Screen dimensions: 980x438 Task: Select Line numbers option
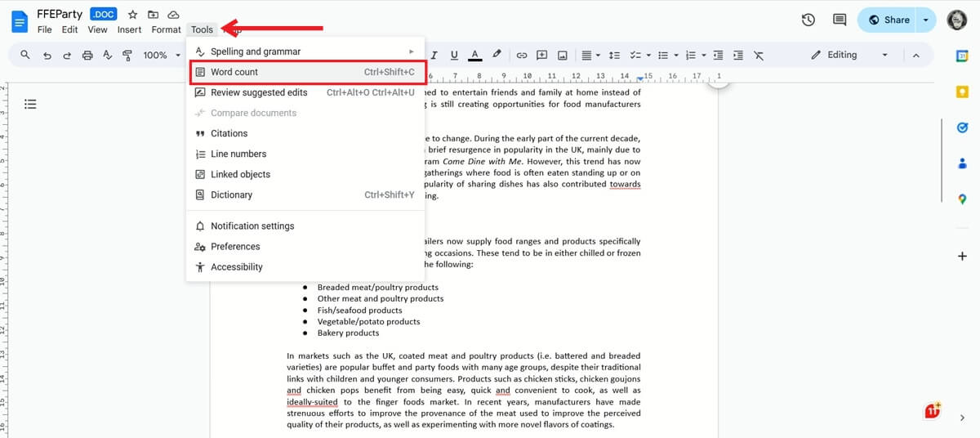click(305, 154)
